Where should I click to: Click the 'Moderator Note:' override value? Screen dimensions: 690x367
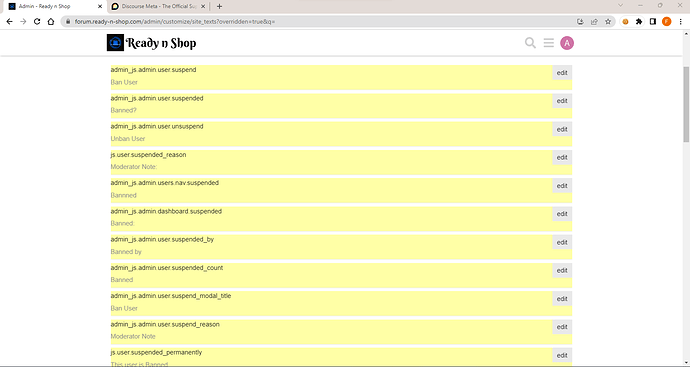coord(134,167)
